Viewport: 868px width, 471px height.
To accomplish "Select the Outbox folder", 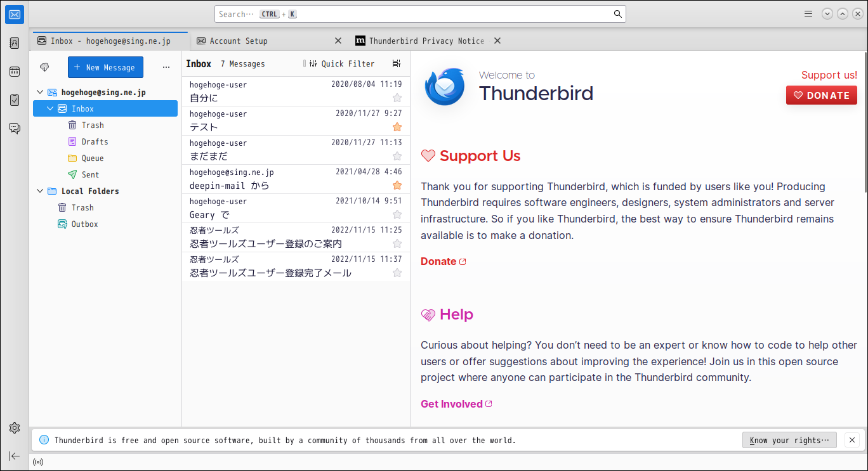I will [105, 224].
